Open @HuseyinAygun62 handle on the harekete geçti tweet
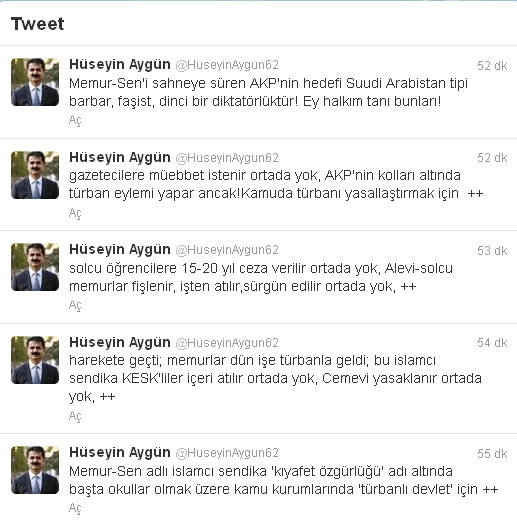The height and width of the screenshot is (520, 517). 227,343
